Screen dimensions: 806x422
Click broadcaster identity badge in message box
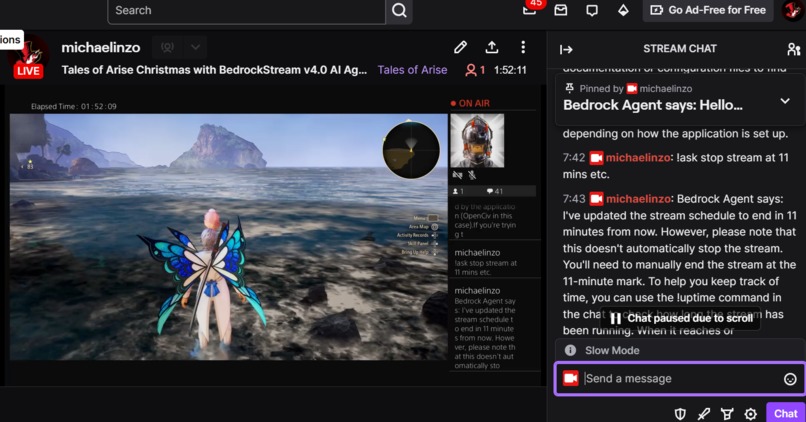tap(571, 379)
